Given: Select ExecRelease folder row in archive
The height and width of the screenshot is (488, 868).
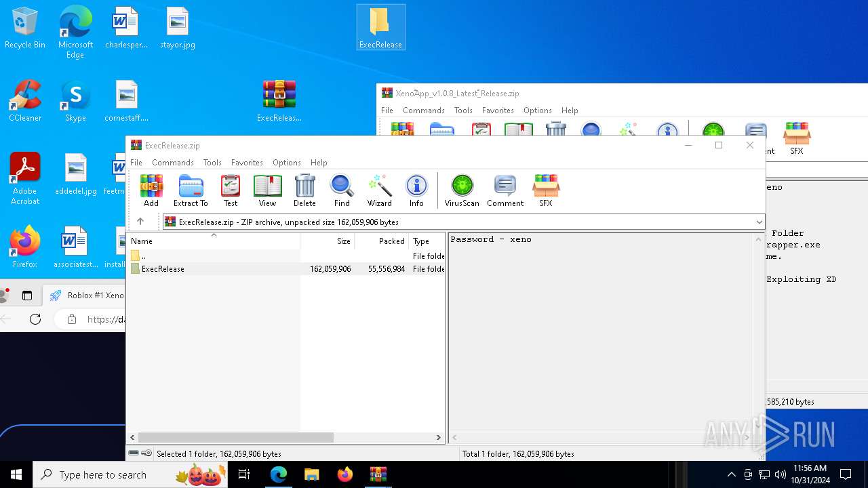Looking at the screenshot, I should click(x=285, y=269).
